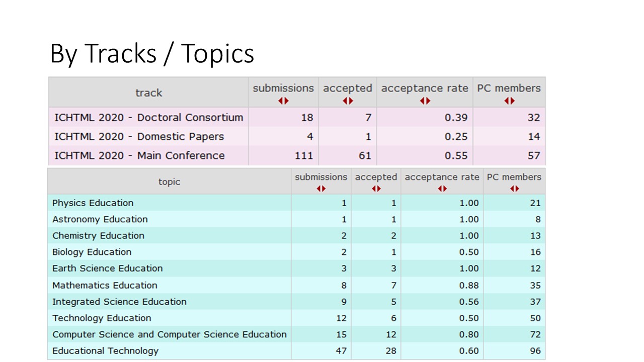
Task: Click Main Conference accepted value 61
Action: [365, 155]
